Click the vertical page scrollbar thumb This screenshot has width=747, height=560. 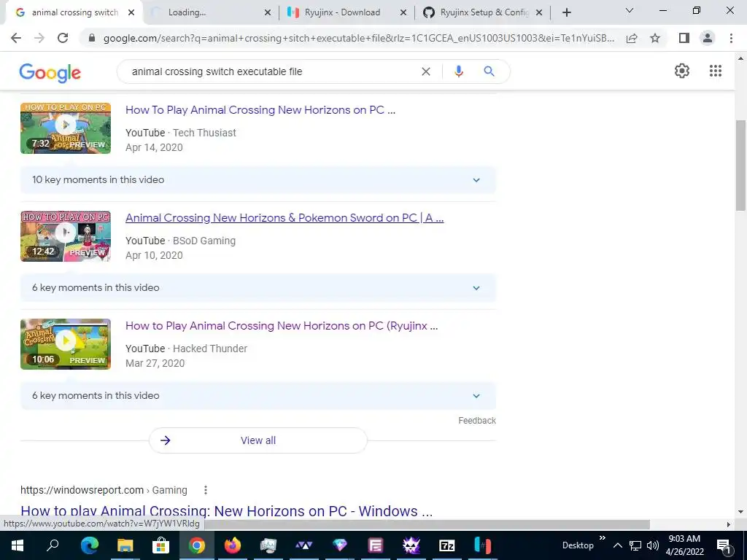coord(740,166)
